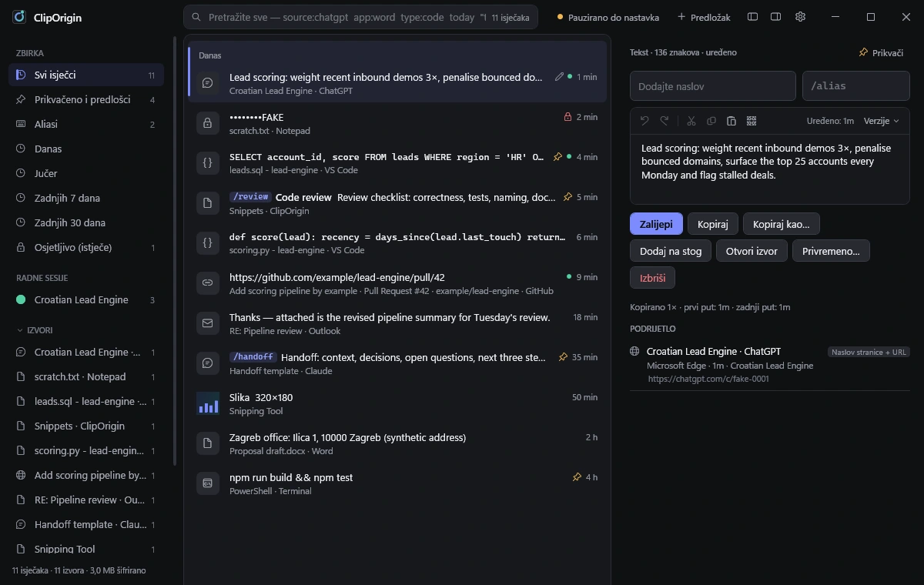Click the link icon of the GitHub pull/42 row
924x585 pixels.
point(207,283)
